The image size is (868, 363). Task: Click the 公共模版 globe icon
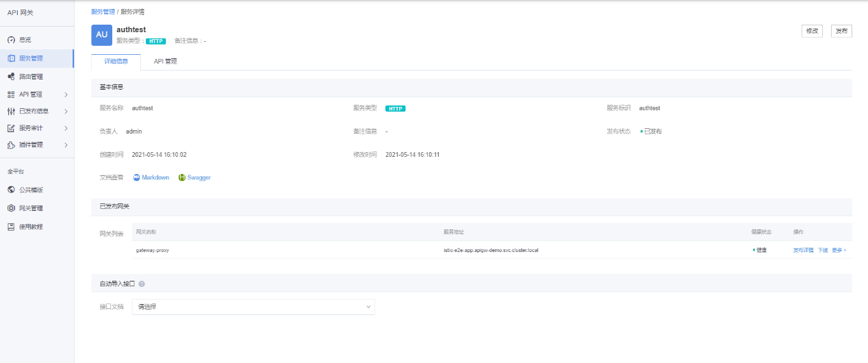pyautogui.click(x=11, y=190)
